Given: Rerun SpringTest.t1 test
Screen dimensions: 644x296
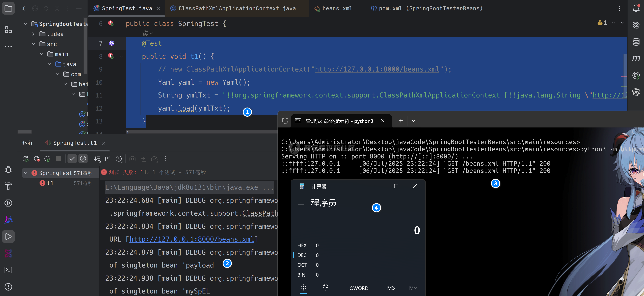Looking at the screenshot, I should [x=25, y=159].
